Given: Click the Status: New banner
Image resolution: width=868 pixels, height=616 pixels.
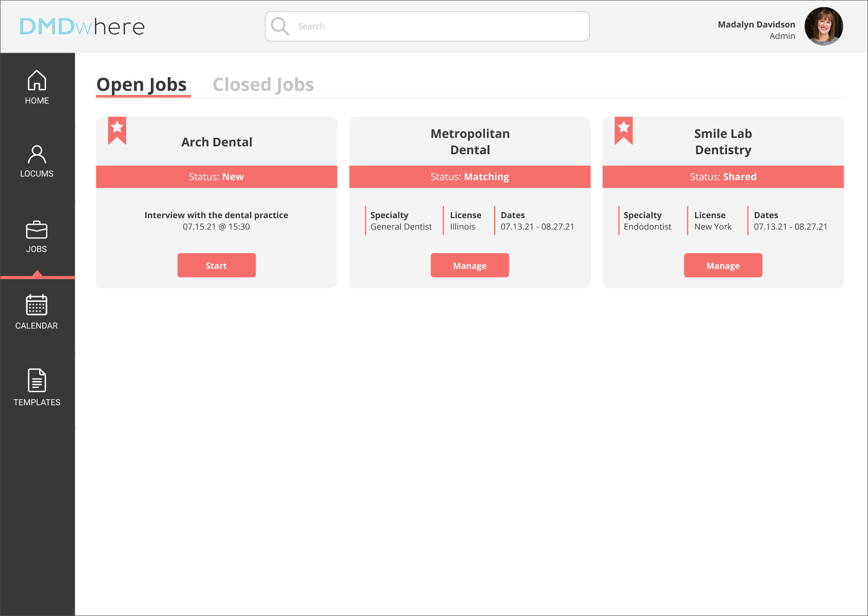Looking at the screenshot, I should (217, 177).
